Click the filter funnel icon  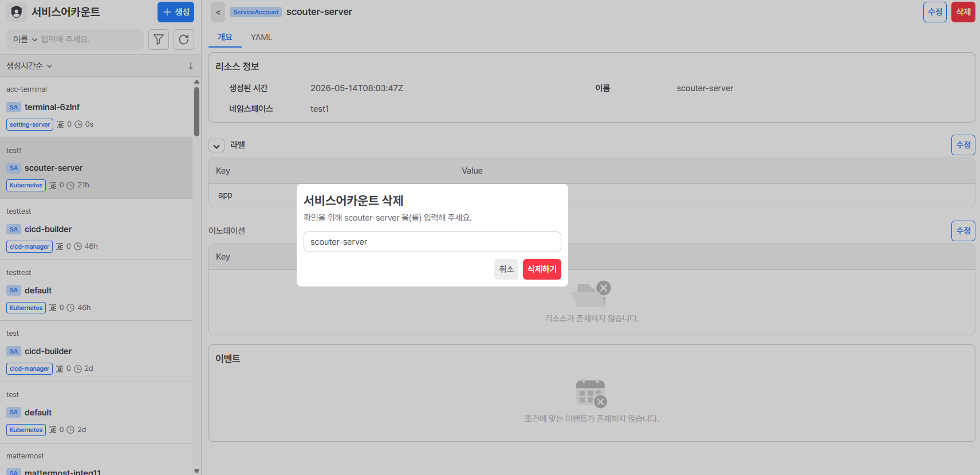pos(159,40)
